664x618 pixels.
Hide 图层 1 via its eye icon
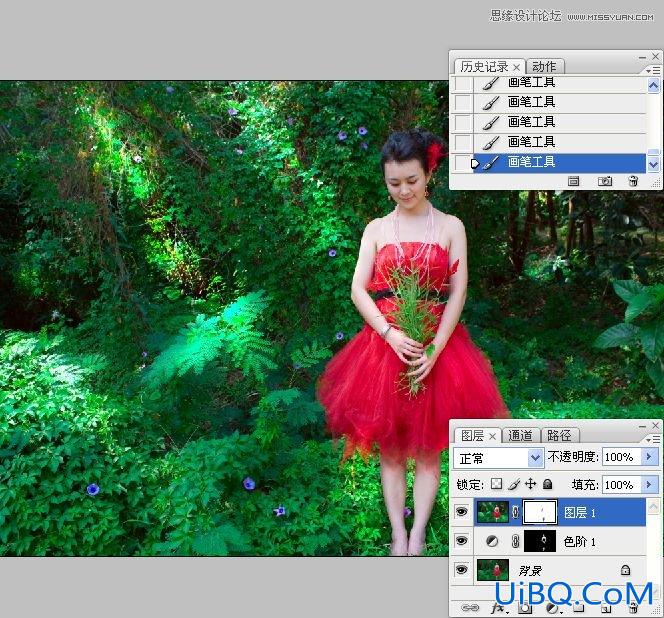tap(461, 512)
